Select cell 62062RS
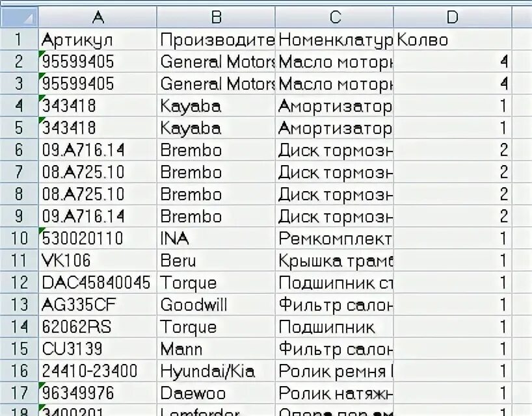Viewport: 532px width, 416px height. click(x=98, y=326)
